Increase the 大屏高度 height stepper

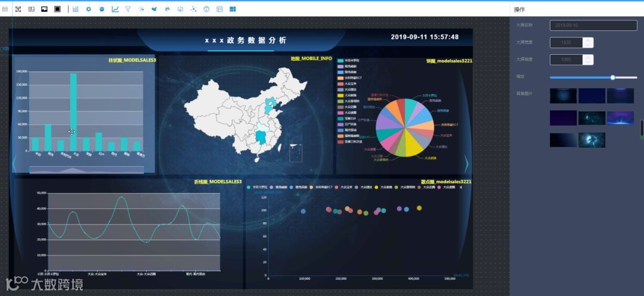588,57
